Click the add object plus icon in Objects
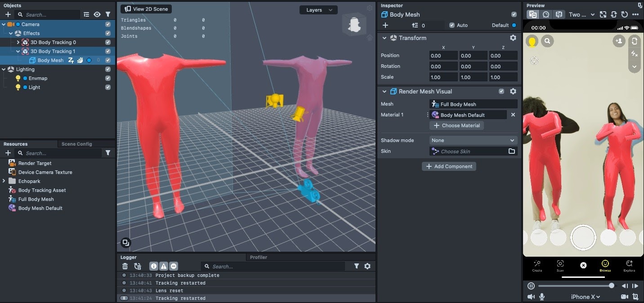The image size is (644, 303). click(8, 14)
